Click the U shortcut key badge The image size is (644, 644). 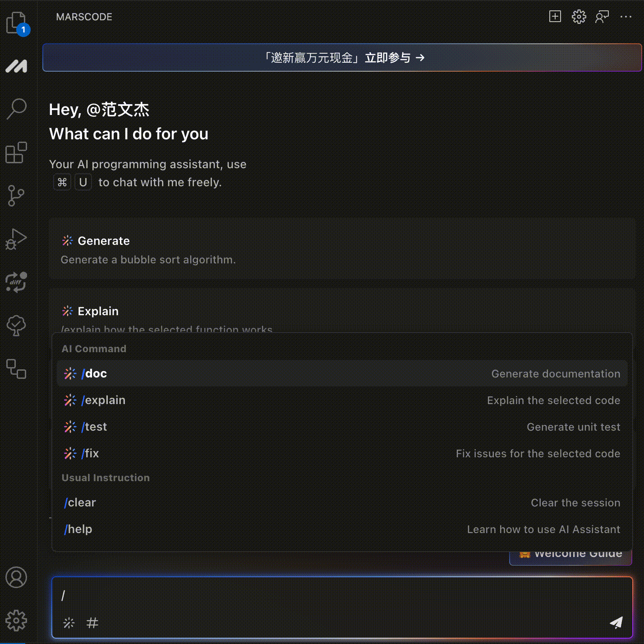83,182
